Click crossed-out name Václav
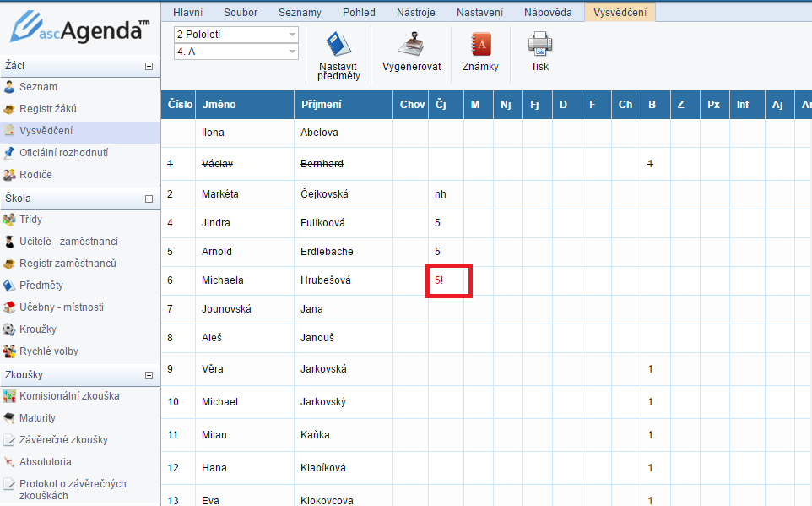 tap(217, 164)
